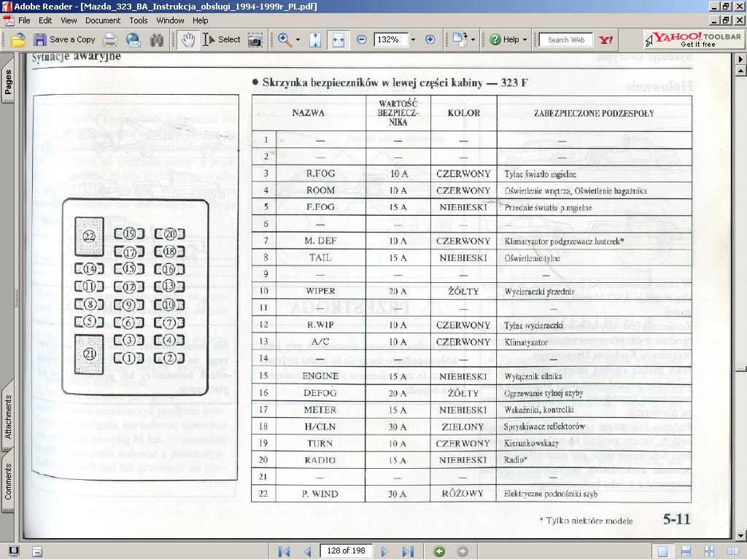Click the Fit Width icon
Screen dimensions: 747x560
pos(338,39)
